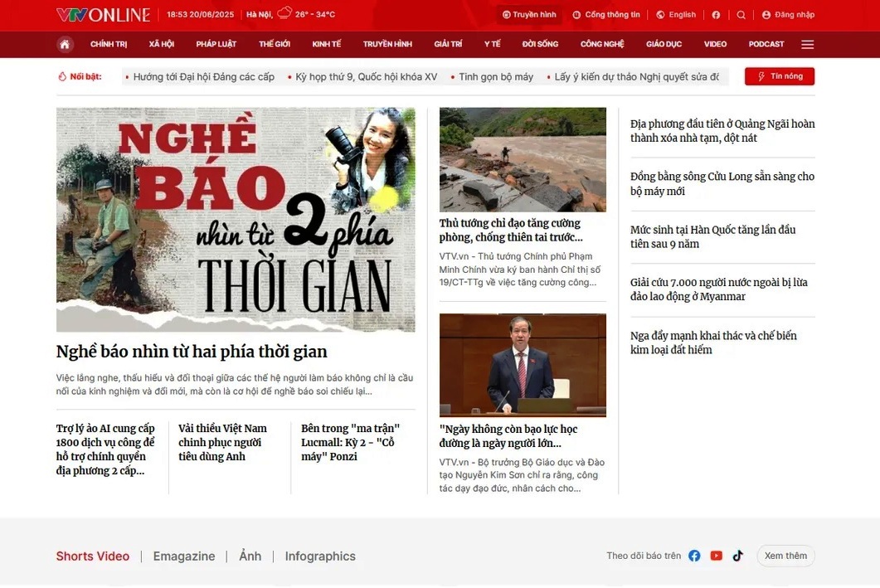The width and height of the screenshot is (880, 588).
Task: Click the Đăng nhập login button
Action: click(788, 15)
